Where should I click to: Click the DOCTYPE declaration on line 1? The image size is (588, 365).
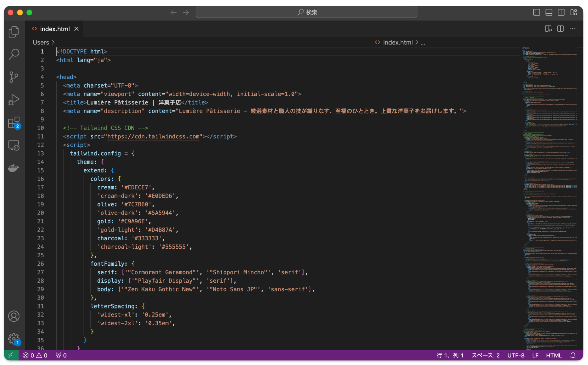coord(82,51)
